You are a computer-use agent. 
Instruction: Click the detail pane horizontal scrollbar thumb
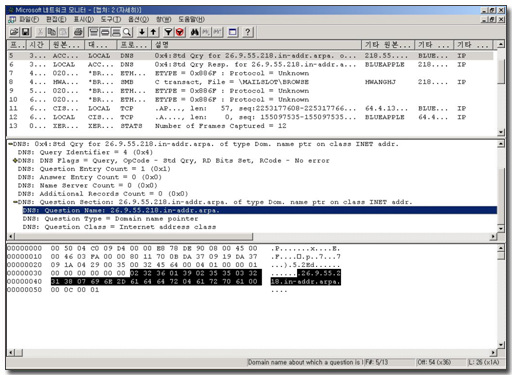134,236
